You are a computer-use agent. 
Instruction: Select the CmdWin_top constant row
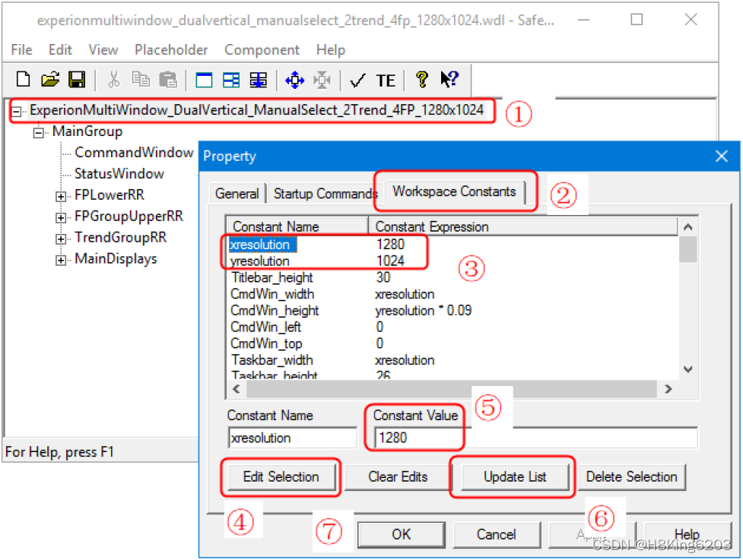[452, 343]
